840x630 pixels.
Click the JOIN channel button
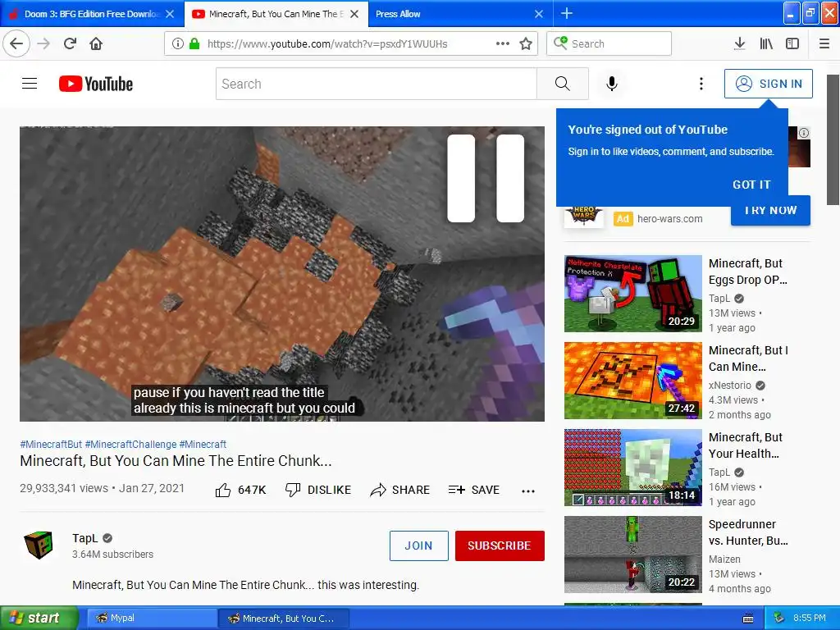419,546
